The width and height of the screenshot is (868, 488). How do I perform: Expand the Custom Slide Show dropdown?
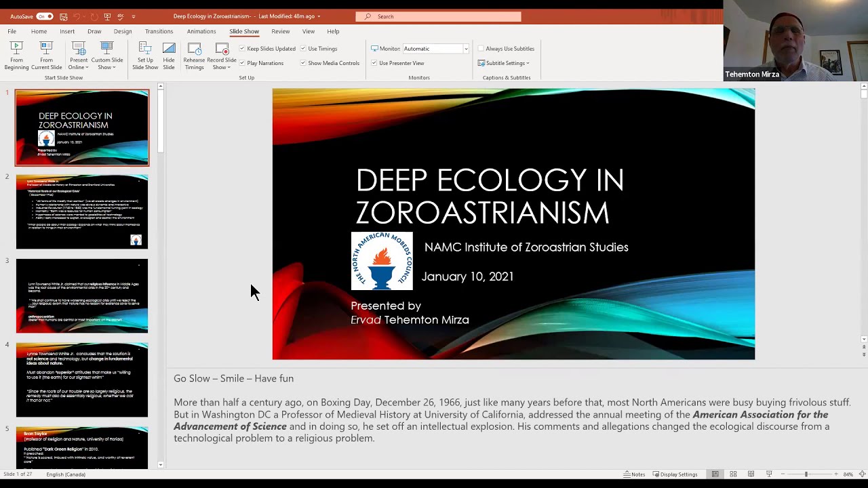[107, 55]
